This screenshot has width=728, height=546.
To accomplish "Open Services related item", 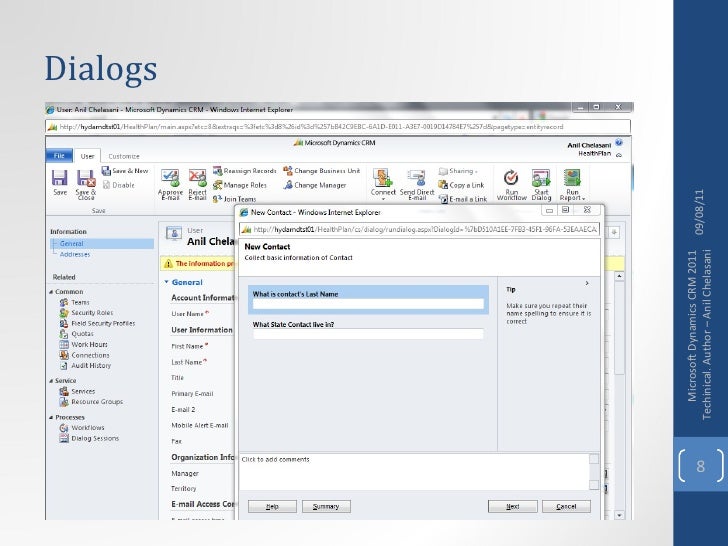I will coord(77,391).
